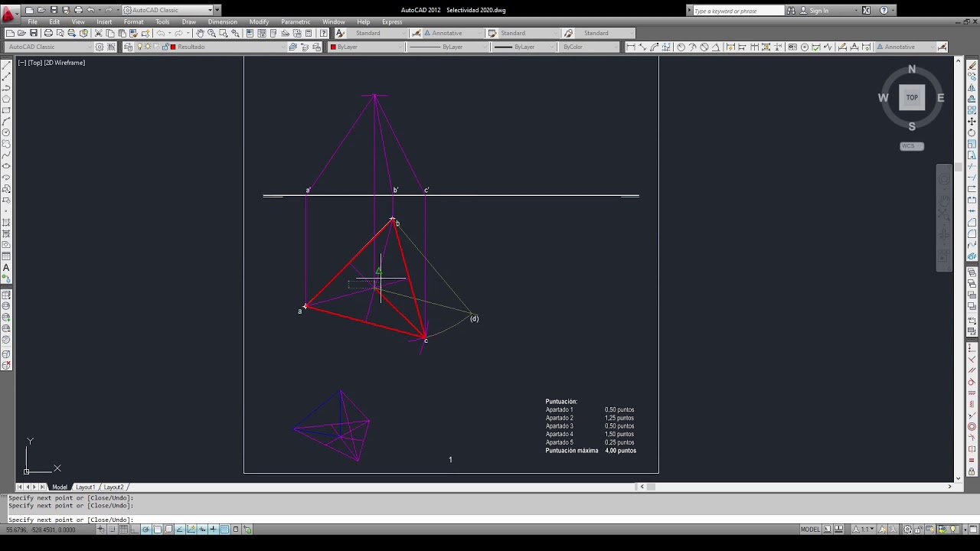Toggle Grid Display in status bar
The image size is (980, 551).
(122, 530)
